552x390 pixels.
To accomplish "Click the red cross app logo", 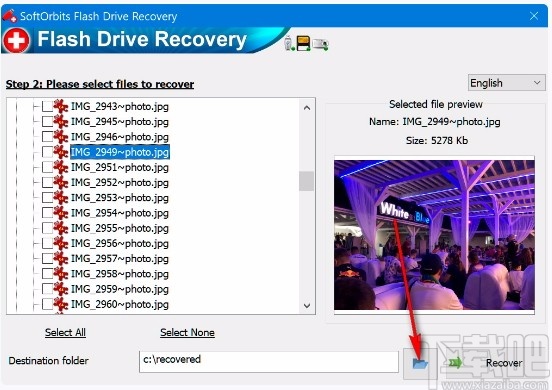I will pos(16,40).
